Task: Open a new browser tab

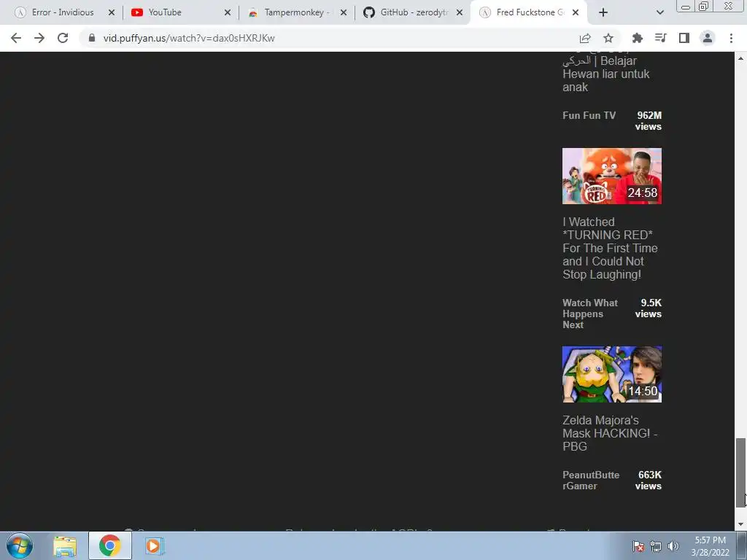Action: click(603, 12)
